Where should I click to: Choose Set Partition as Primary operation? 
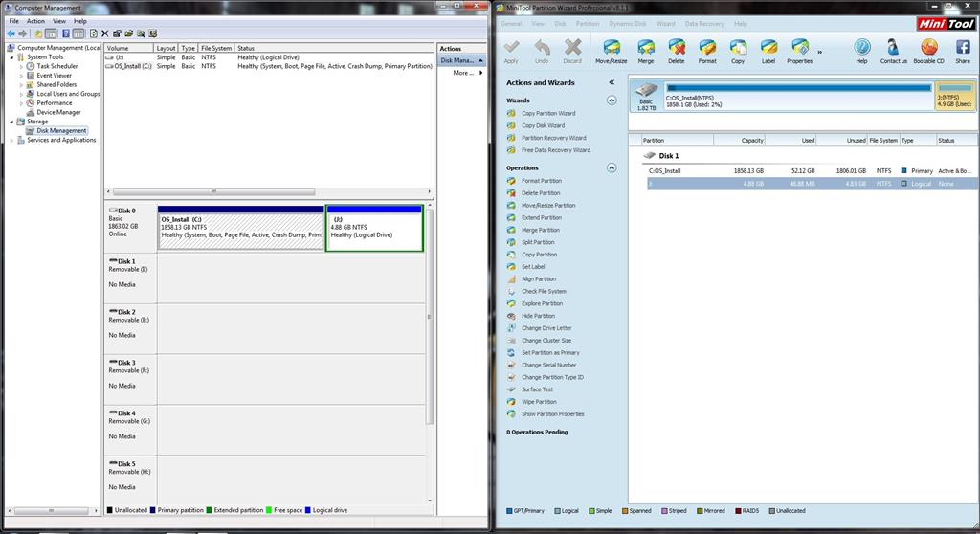[550, 353]
